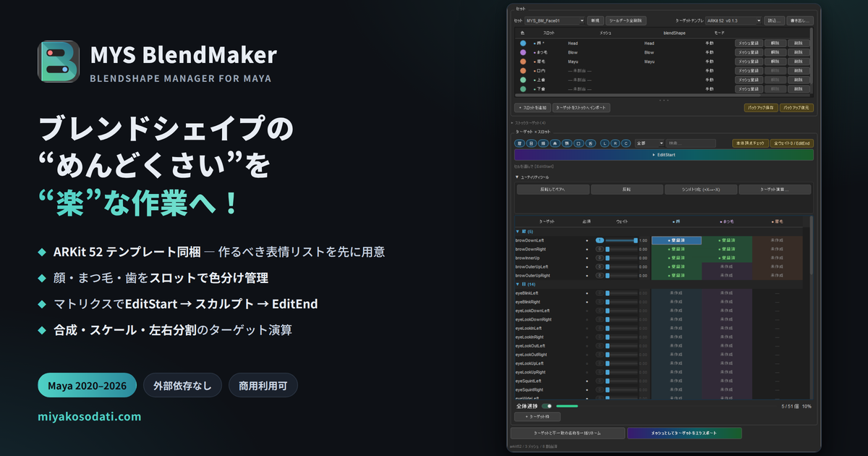Toggle the weight pill for browDownLeft
The width and height of the screenshot is (868, 456).
coord(600,240)
